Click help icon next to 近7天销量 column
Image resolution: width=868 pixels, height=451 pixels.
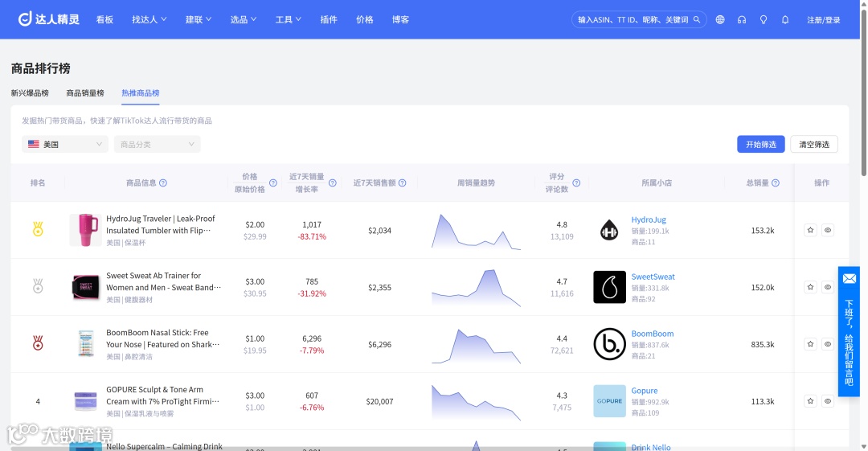click(332, 182)
